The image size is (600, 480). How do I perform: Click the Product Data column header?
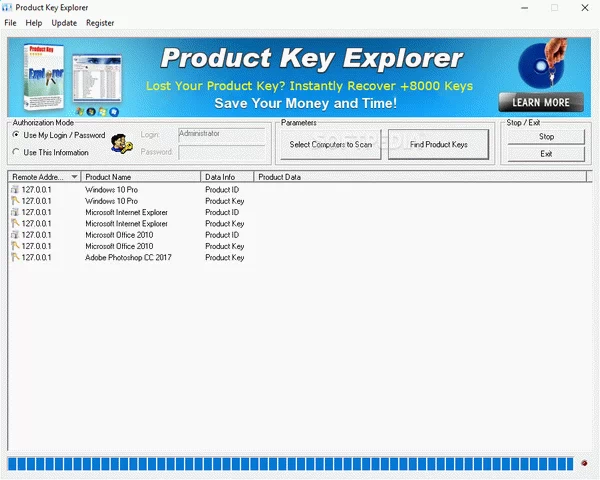(x=420, y=177)
